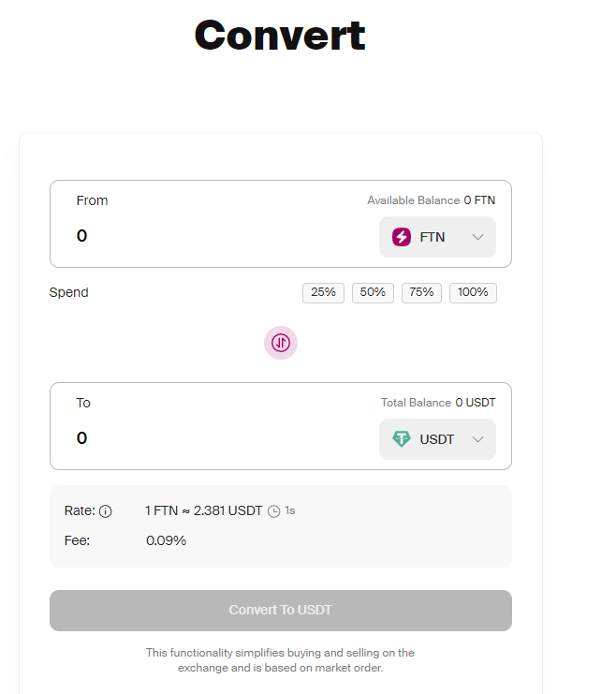Click the rate refresh clock icon
The image size is (616, 694).
point(273,511)
